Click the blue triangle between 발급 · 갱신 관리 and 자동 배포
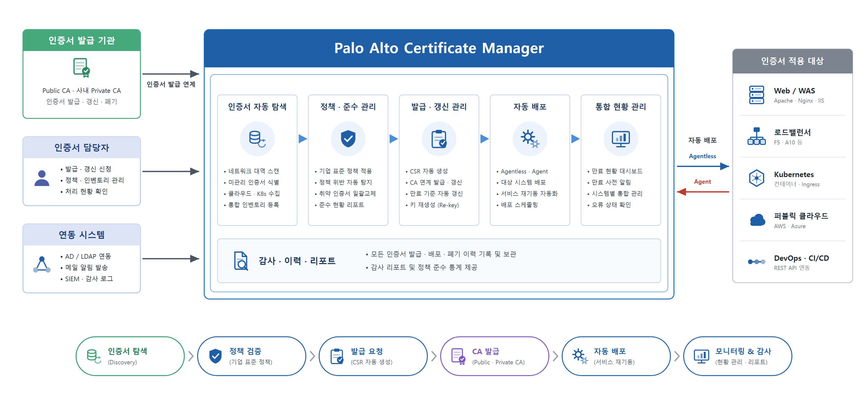 pos(485,139)
